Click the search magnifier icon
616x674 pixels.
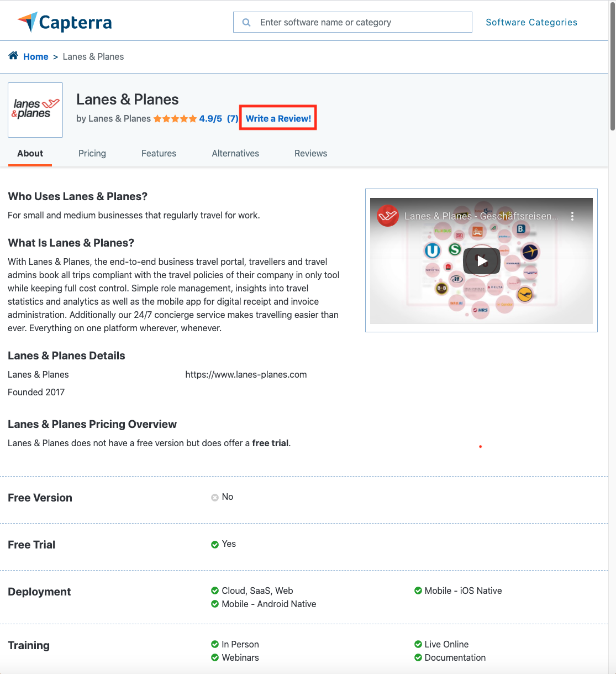[x=246, y=23]
